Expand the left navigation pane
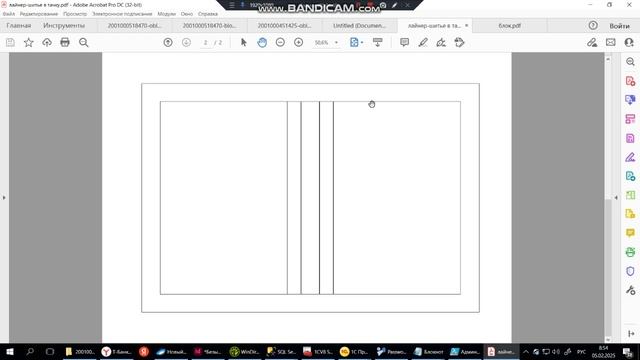This screenshot has width=640, height=360. coord(4,198)
